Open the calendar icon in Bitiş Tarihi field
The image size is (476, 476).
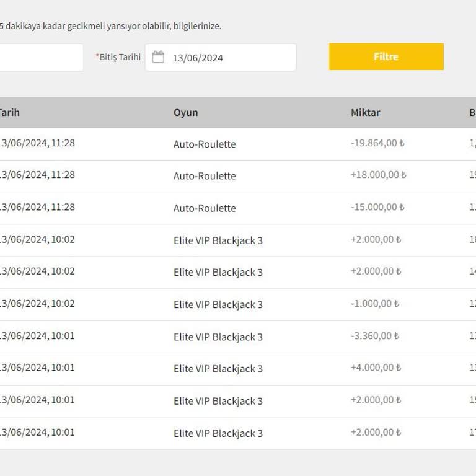point(158,58)
